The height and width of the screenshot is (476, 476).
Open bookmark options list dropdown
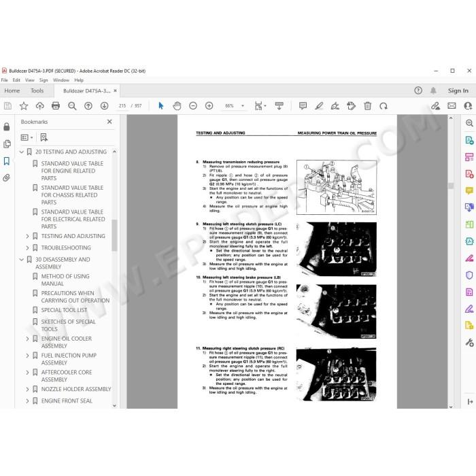[27, 137]
